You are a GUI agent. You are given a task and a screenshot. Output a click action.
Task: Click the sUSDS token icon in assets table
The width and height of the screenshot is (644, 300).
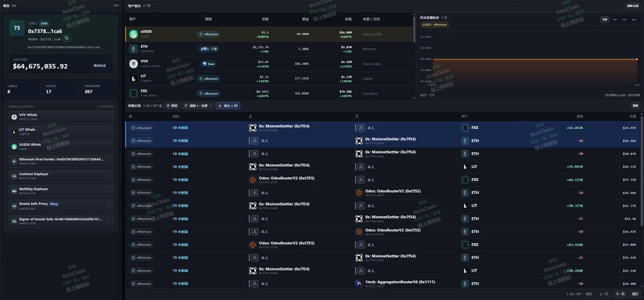[x=134, y=34]
